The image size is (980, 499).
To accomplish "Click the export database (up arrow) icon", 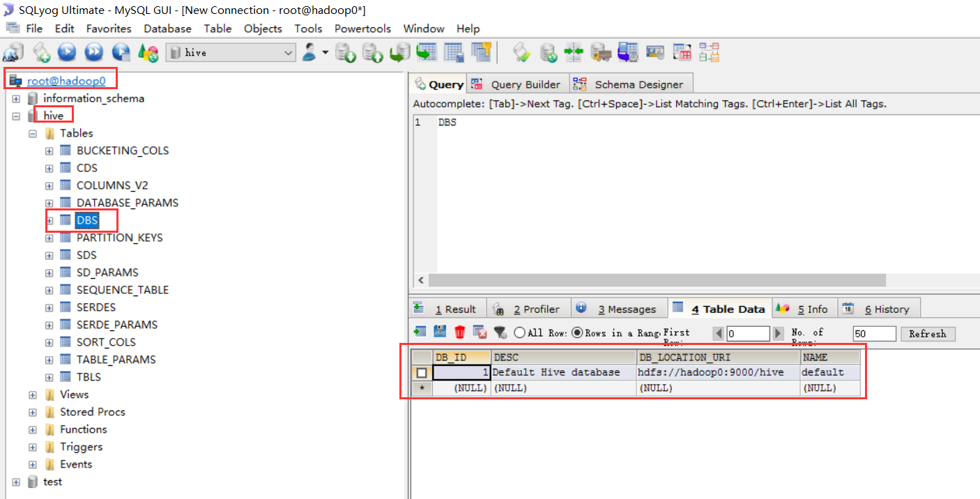I will [x=373, y=52].
